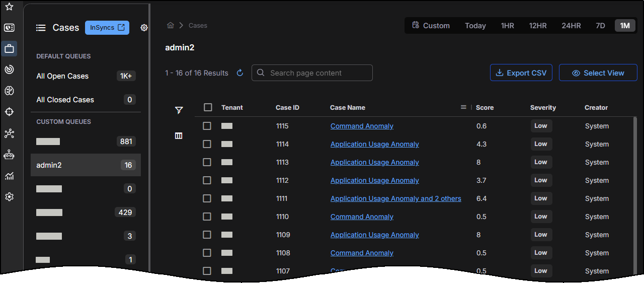Screen dimensions: 644x283
Task: Click the Search page content field
Action: point(312,73)
